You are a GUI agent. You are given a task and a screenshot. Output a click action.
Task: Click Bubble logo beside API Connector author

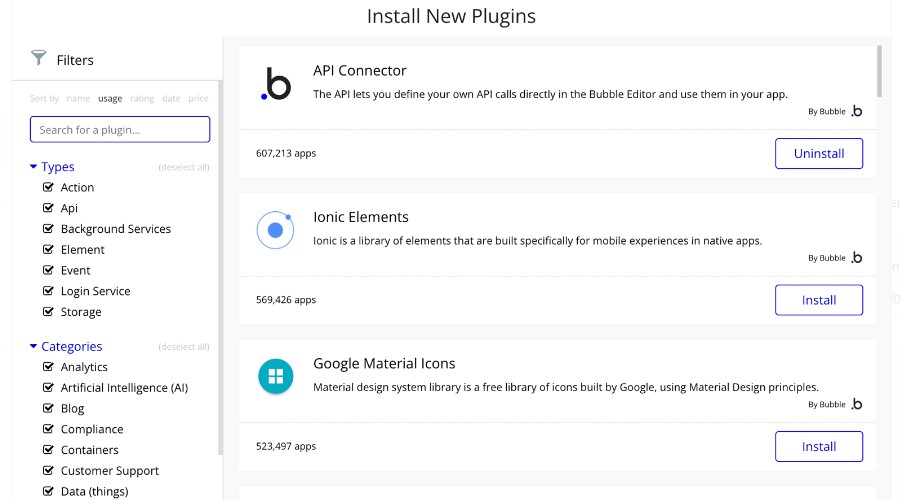point(856,111)
